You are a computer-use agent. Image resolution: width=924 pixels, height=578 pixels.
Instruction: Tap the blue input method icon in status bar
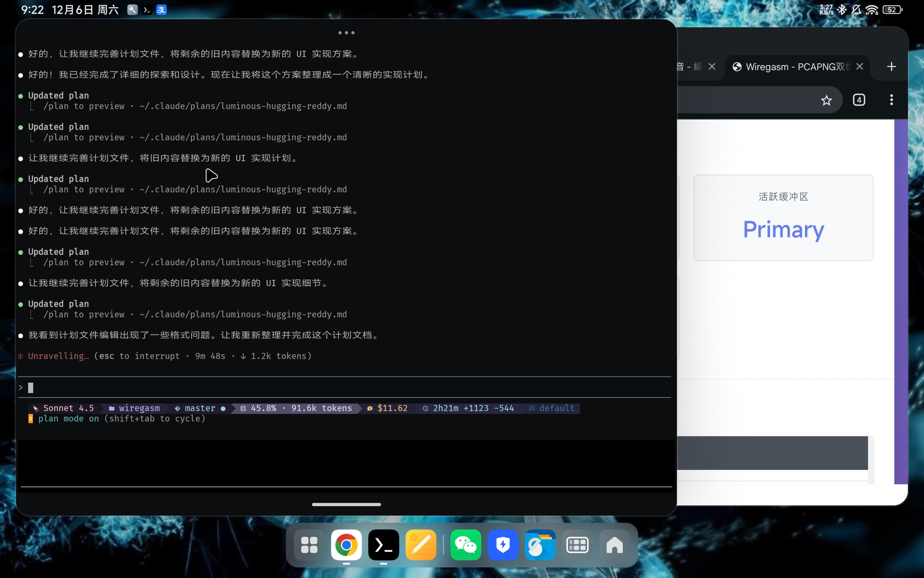pyautogui.click(x=162, y=10)
